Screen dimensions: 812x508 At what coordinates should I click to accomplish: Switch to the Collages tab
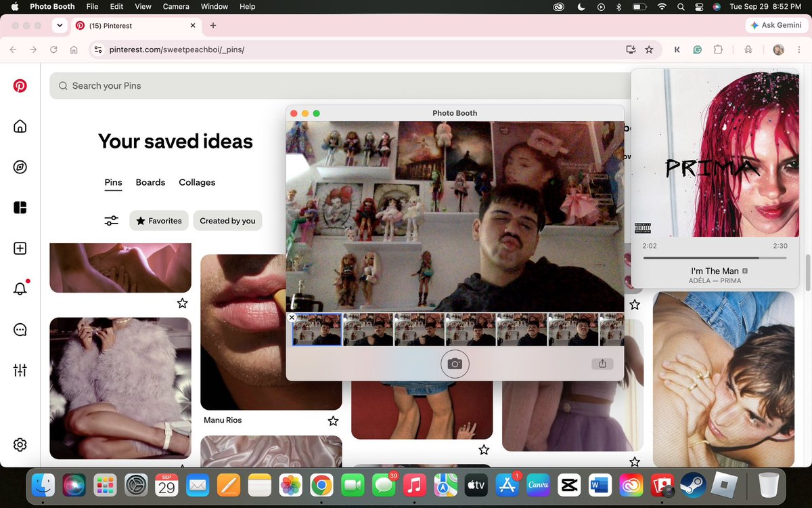point(197,182)
